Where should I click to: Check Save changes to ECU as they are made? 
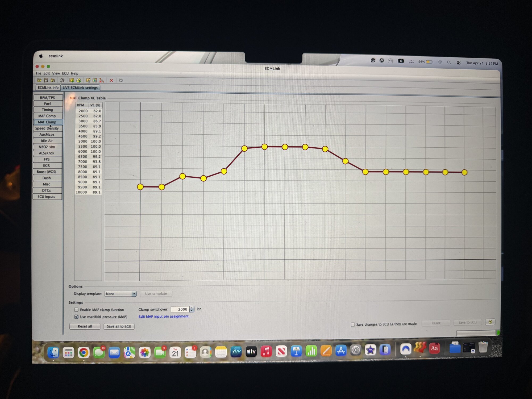coord(353,324)
